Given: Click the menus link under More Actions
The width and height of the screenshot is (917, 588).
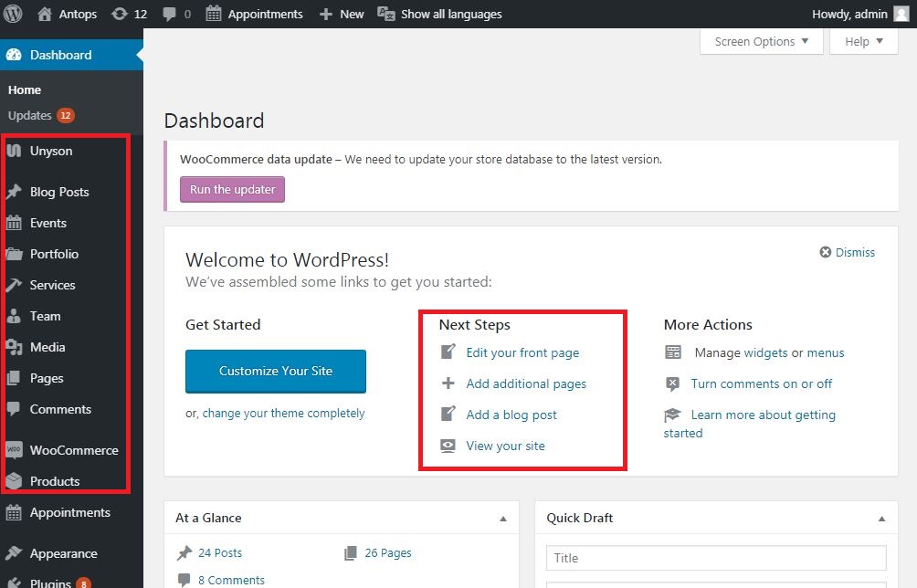Looking at the screenshot, I should coord(826,352).
